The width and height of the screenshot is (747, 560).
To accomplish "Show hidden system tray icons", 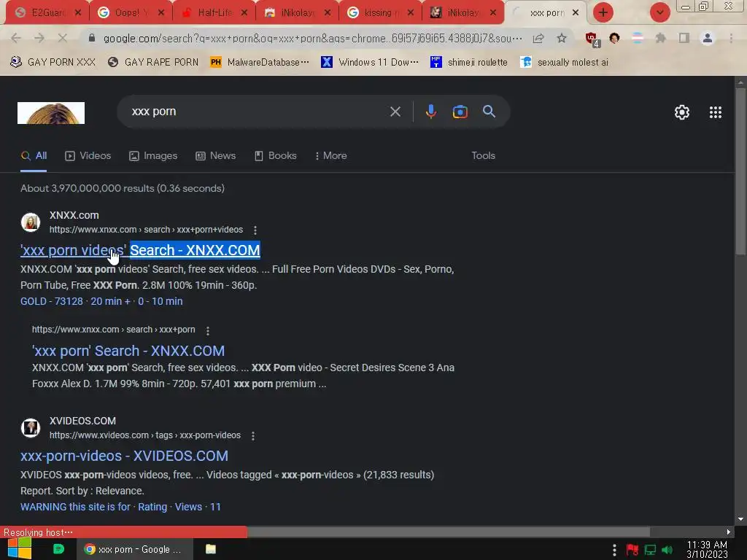I will tap(614, 550).
